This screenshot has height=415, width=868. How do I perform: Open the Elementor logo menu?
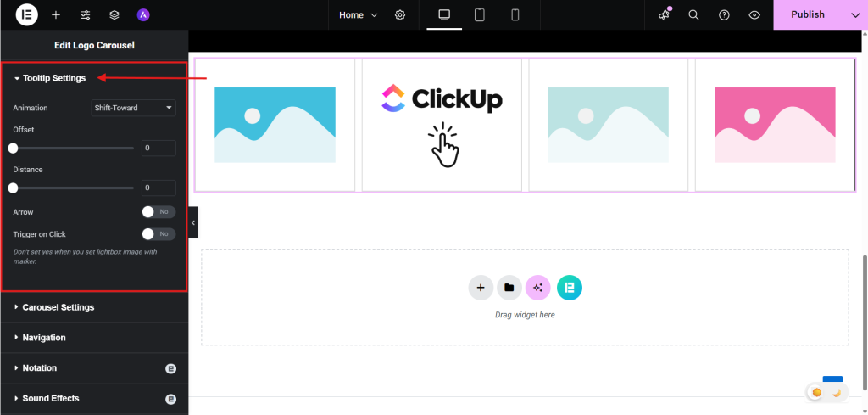(26, 15)
